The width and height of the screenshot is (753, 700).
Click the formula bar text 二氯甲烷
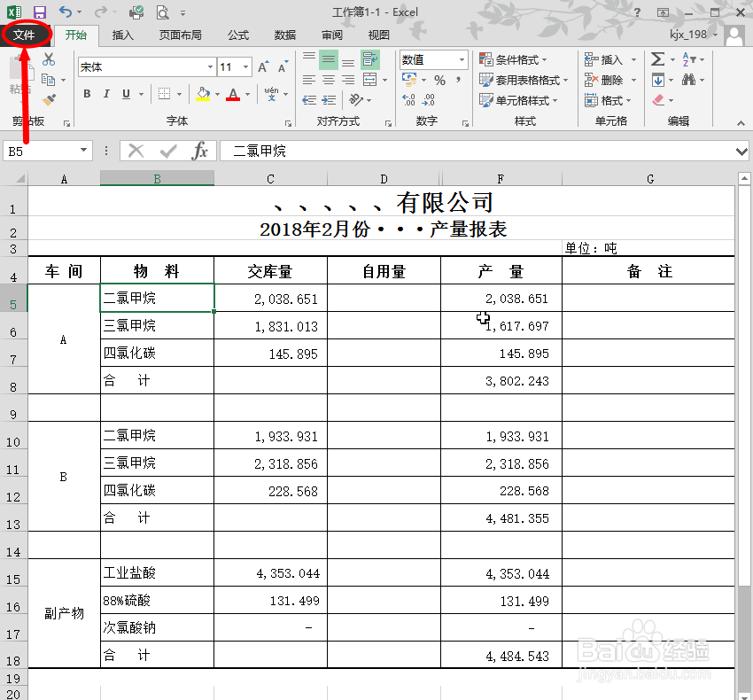(x=260, y=151)
